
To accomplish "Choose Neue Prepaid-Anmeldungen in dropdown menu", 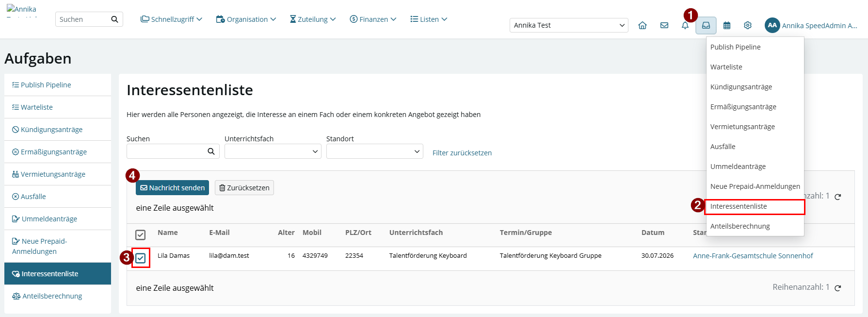I will pyautogui.click(x=755, y=186).
